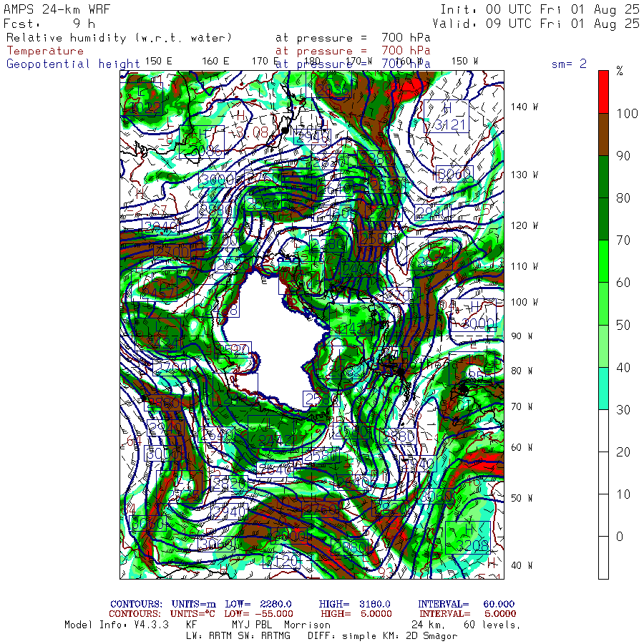Click the blue 'HIGH= 3180.0' contour value
Screen dimensions: 644x644
355,604
